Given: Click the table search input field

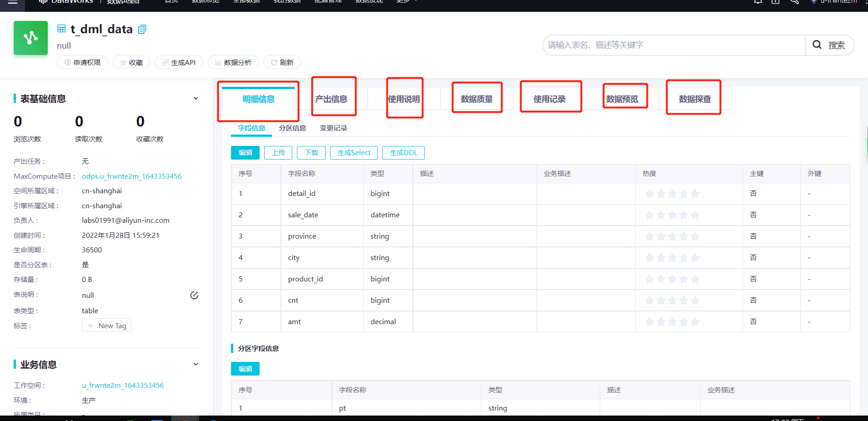Looking at the screenshot, I should click(673, 45).
